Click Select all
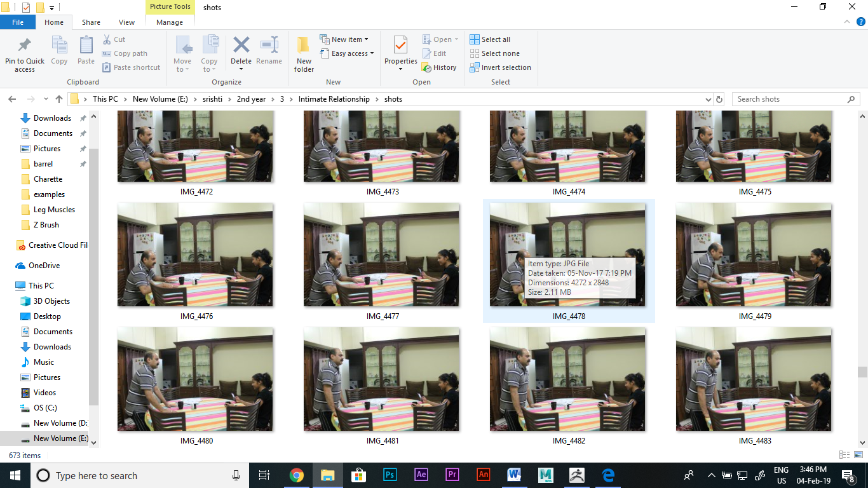The image size is (868, 488). pyautogui.click(x=490, y=39)
